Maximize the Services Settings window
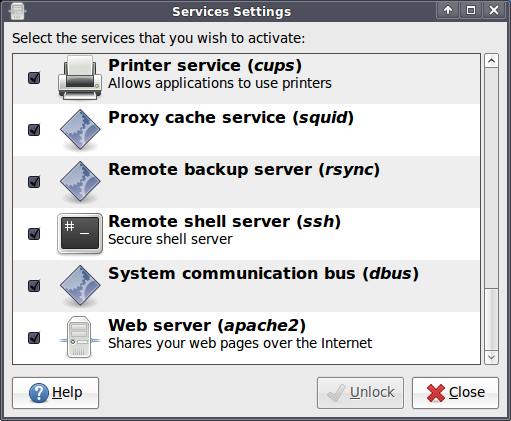 pyautogui.click(x=471, y=10)
